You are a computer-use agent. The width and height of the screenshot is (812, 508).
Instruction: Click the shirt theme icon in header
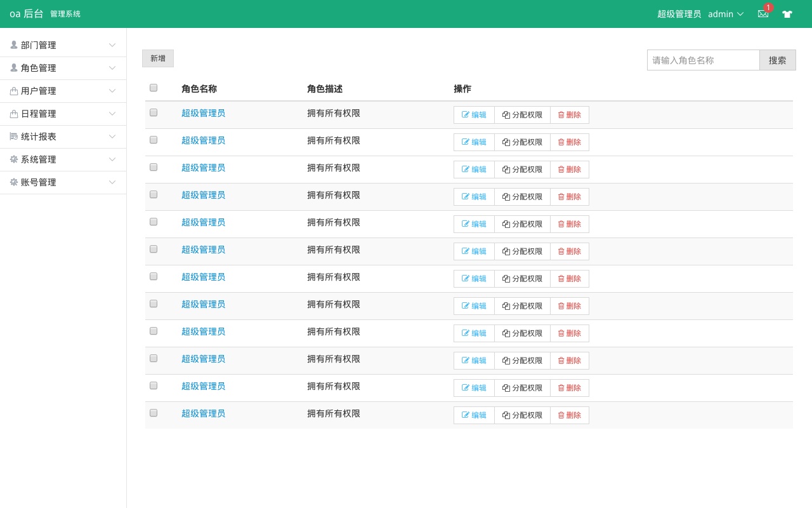click(x=787, y=14)
